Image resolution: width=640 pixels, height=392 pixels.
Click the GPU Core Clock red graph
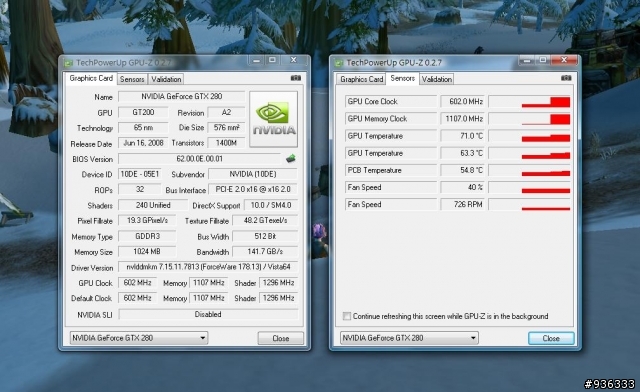point(529,102)
